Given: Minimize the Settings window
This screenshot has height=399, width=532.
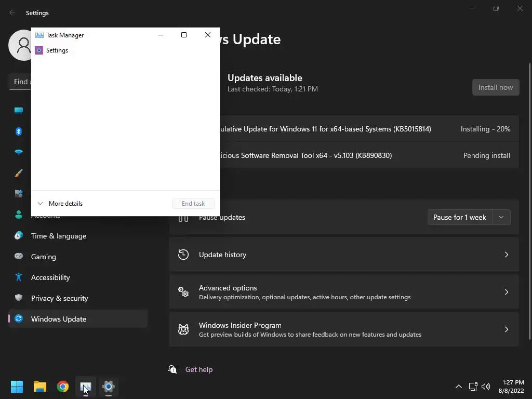Looking at the screenshot, I should click(472, 8).
